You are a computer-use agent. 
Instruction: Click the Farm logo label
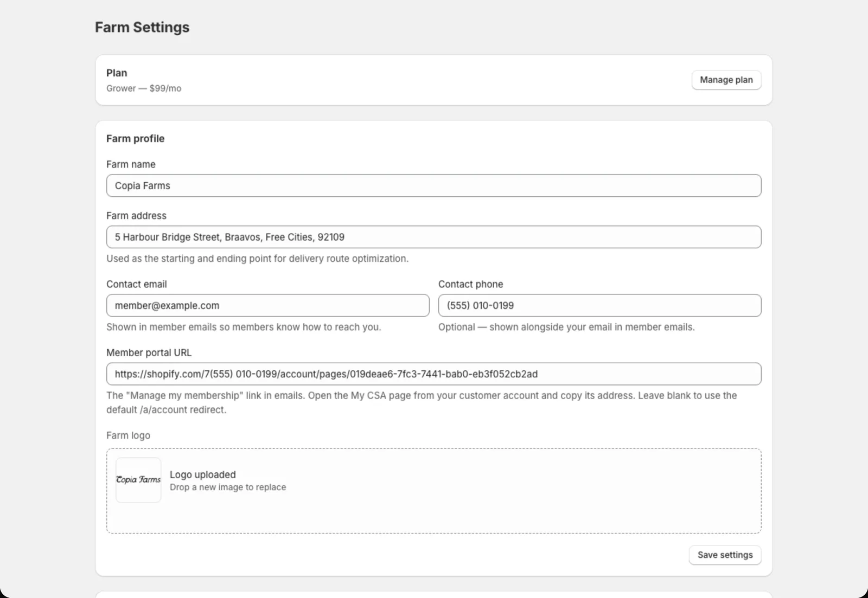tap(128, 435)
